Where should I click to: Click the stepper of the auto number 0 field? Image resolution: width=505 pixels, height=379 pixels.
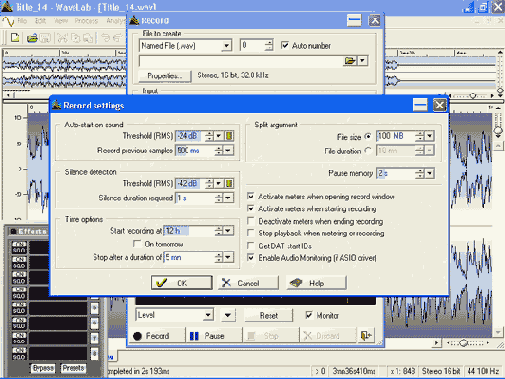[269, 45]
